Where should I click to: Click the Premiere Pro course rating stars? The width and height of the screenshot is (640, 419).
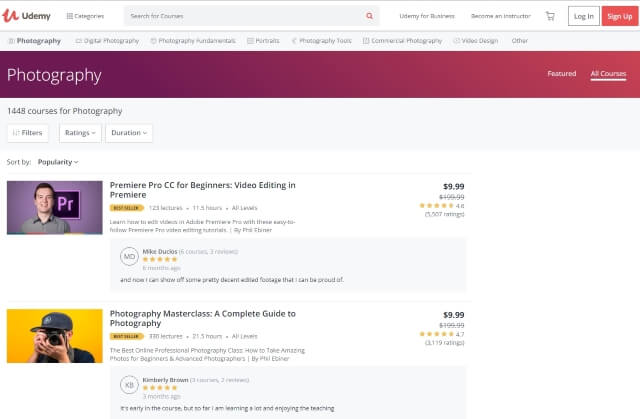point(436,206)
